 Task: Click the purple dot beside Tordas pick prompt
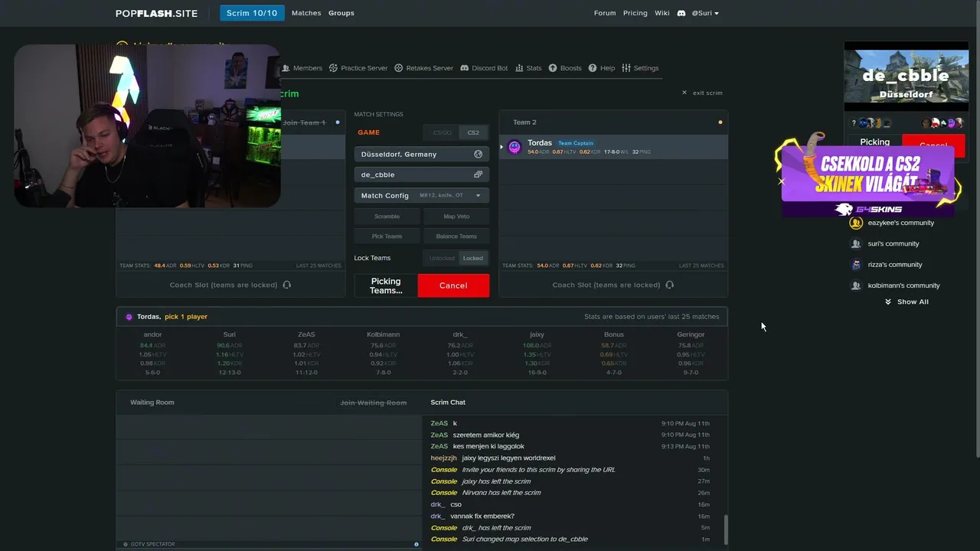tap(129, 317)
